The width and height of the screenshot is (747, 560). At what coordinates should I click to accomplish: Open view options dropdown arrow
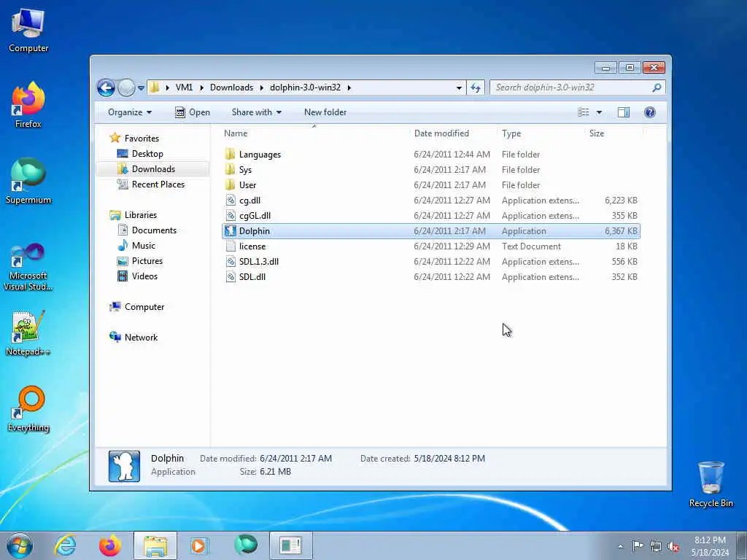click(x=600, y=112)
